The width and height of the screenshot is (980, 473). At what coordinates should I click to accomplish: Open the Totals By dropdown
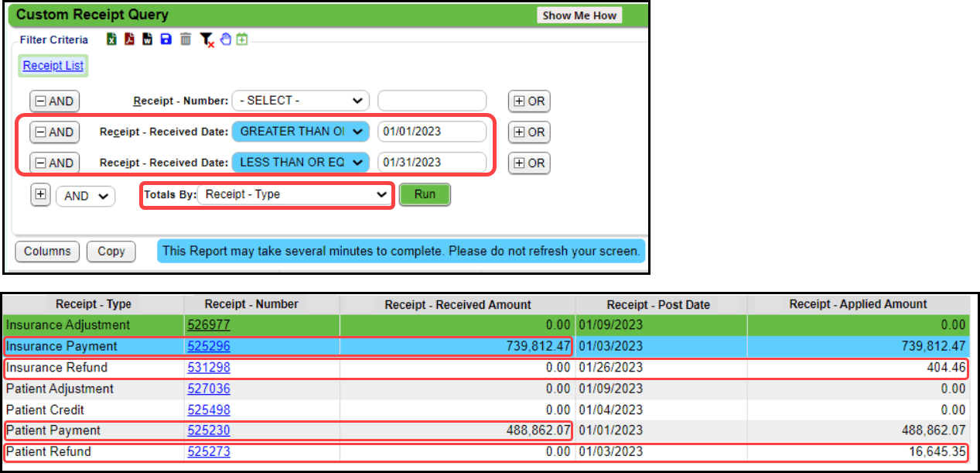(x=294, y=194)
